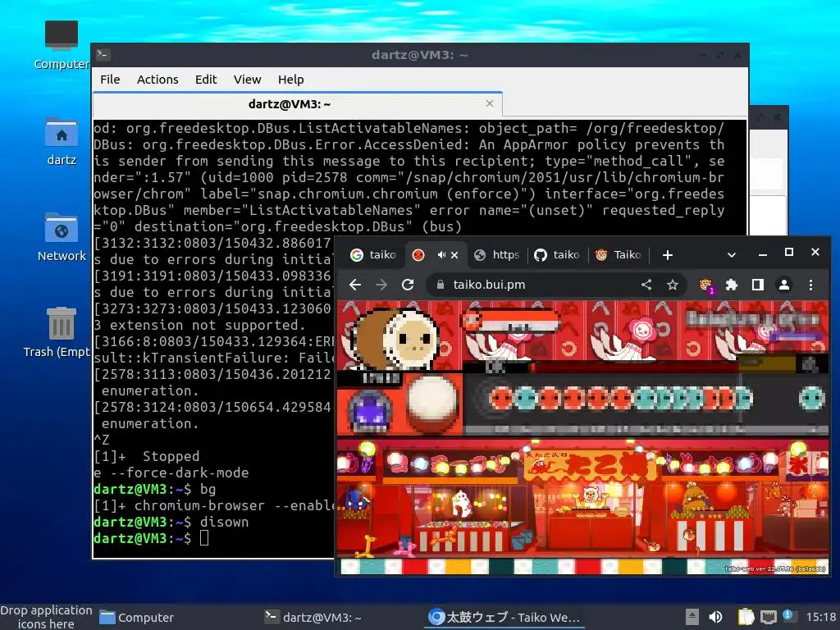Open the volume control in the system tray
Image resolution: width=840 pixels, height=630 pixels.
[715, 617]
